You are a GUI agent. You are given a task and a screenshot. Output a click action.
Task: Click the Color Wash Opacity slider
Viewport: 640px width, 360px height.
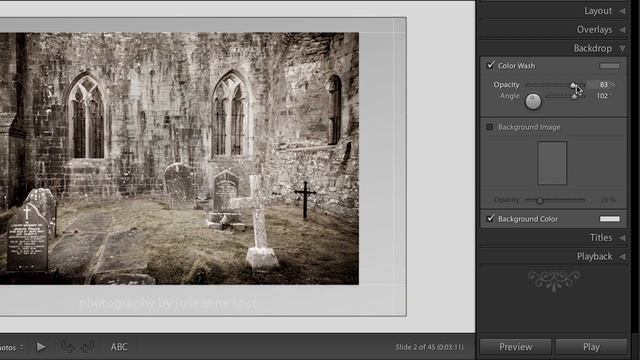coord(555,85)
